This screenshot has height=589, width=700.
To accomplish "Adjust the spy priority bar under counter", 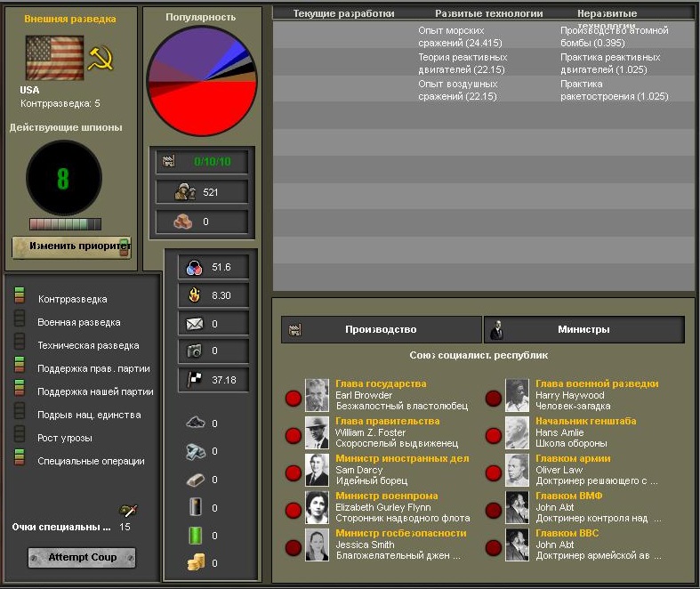I will coord(65,223).
